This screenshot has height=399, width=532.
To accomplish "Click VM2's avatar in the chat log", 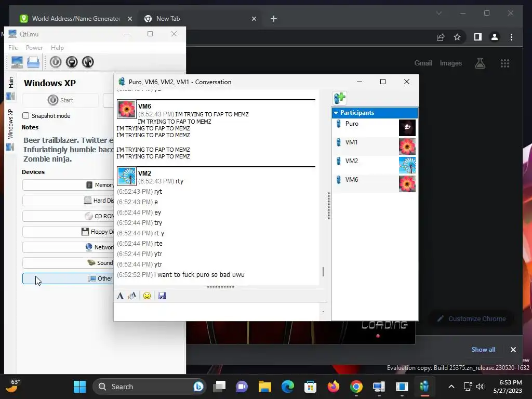I will pos(127,176).
